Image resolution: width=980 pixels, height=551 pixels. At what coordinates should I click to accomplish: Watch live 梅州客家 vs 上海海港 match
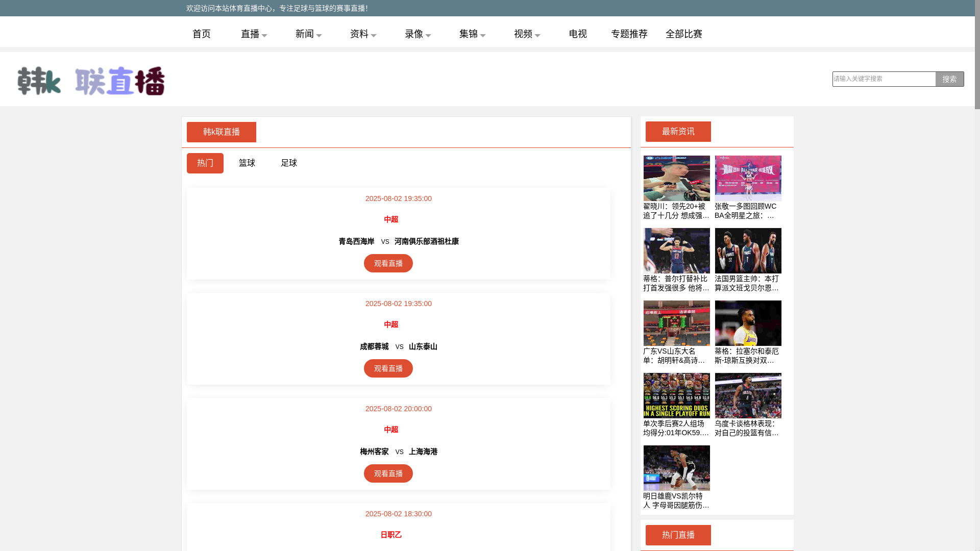(388, 473)
